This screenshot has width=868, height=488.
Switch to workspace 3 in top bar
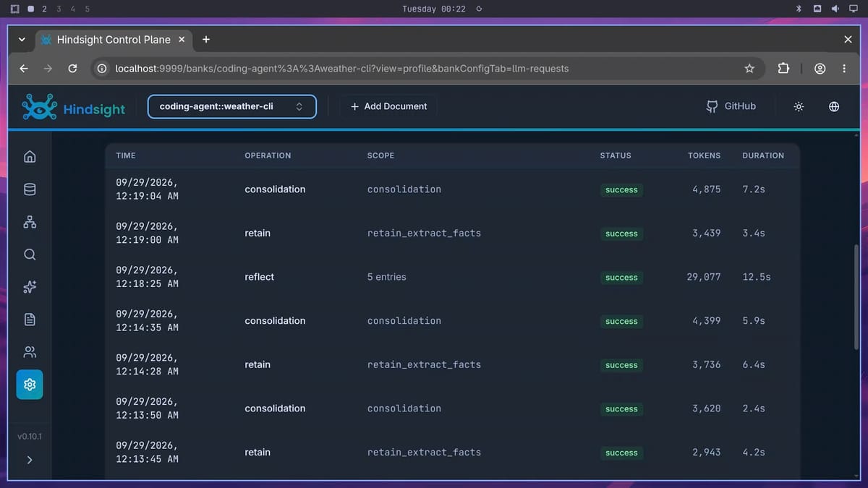(59, 9)
